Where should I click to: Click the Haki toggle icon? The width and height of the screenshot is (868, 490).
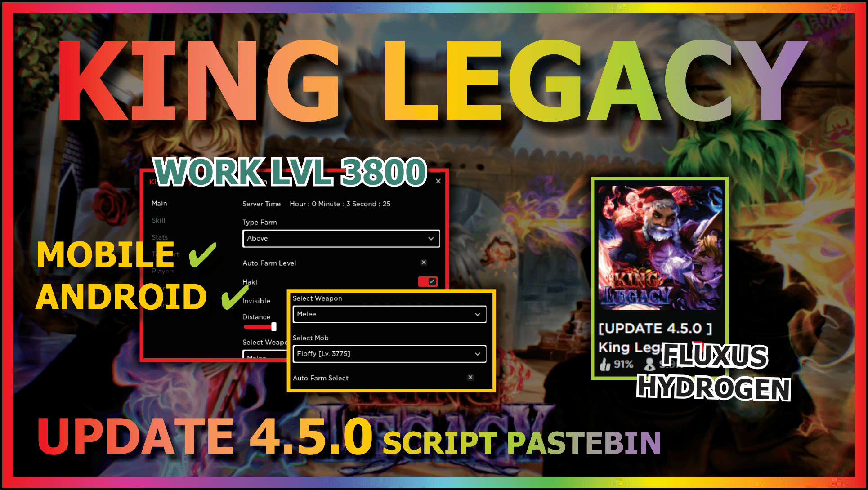click(x=428, y=281)
